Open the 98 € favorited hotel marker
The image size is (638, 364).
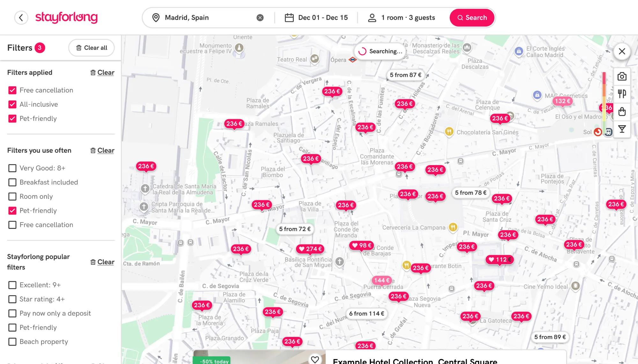(x=362, y=245)
